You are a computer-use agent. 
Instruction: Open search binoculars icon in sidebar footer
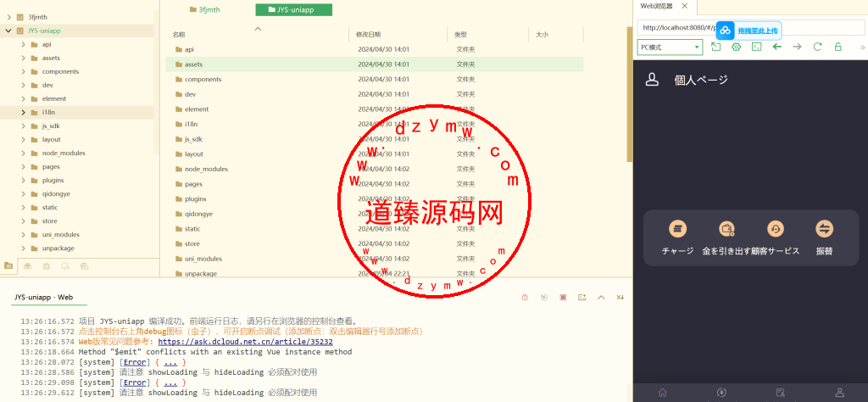28,265
